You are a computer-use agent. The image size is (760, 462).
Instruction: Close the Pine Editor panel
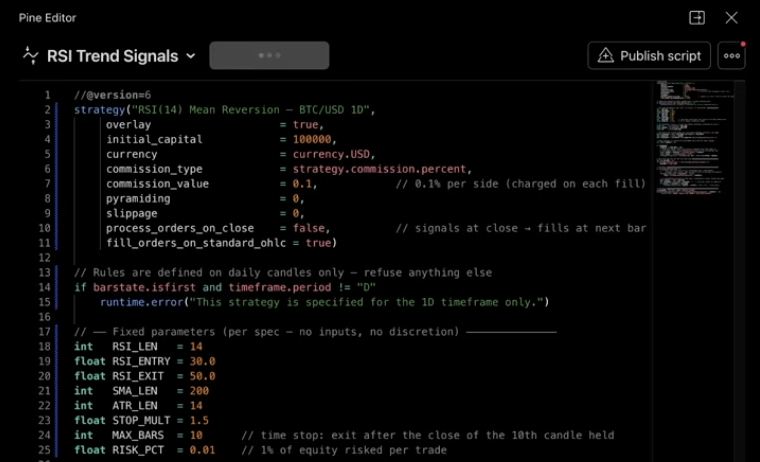[731, 18]
